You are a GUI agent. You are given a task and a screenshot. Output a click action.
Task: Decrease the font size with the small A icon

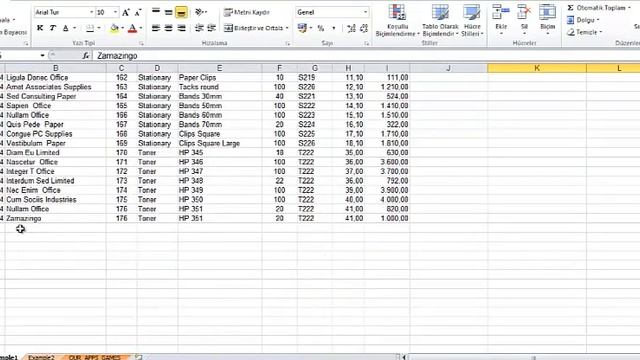click(x=138, y=13)
